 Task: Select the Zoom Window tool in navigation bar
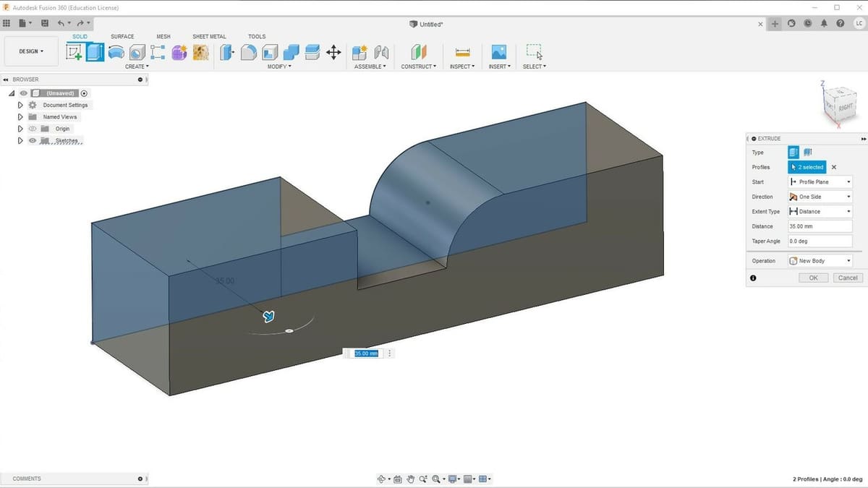(437, 479)
